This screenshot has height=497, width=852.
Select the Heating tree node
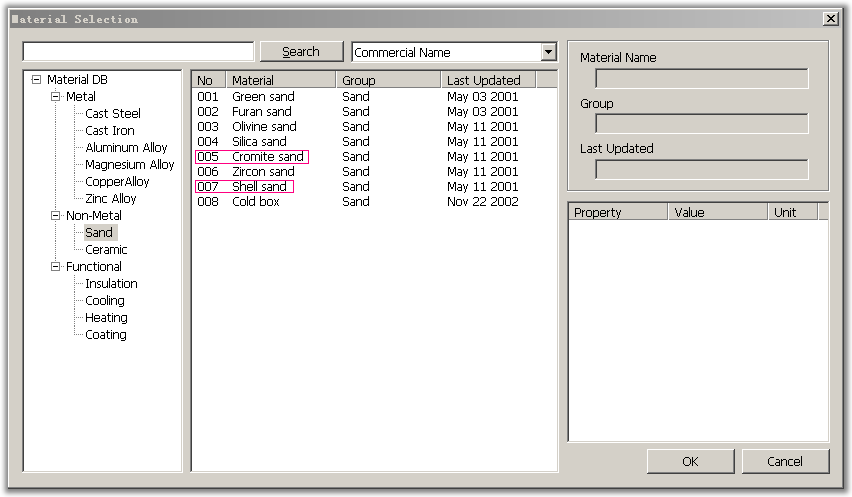pos(106,318)
